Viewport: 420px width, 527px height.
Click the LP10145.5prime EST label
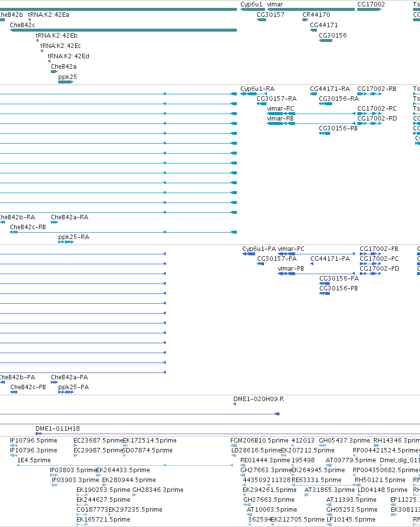[351, 520]
